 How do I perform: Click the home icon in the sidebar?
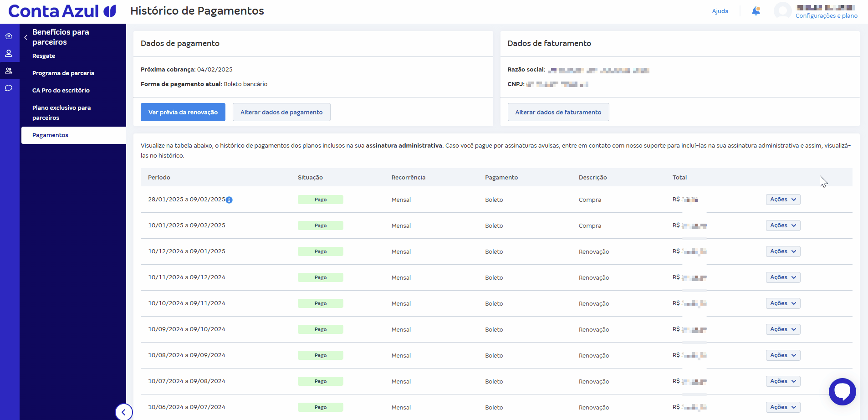(9, 36)
